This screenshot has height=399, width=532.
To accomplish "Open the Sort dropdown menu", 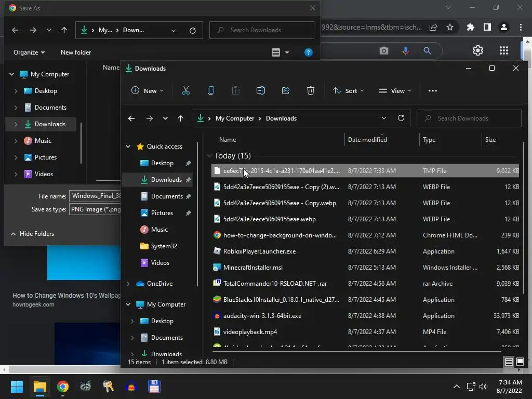I will (349, 90).
